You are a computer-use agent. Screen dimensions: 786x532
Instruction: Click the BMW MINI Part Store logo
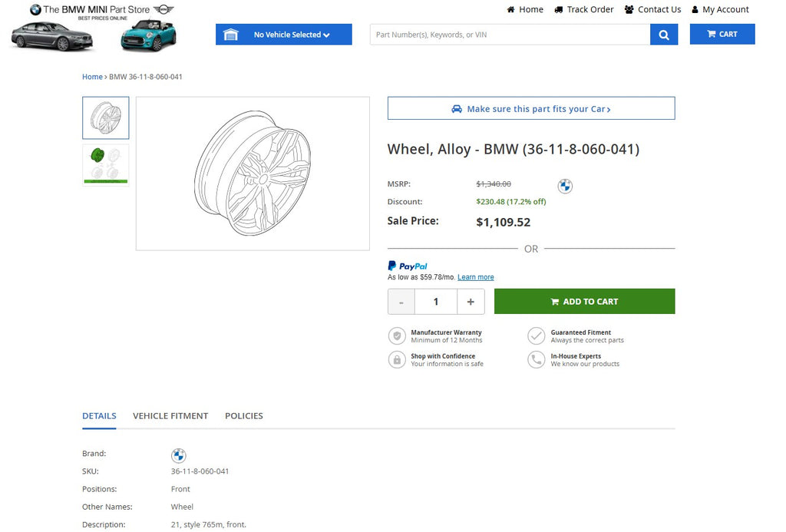pos(94,28)
